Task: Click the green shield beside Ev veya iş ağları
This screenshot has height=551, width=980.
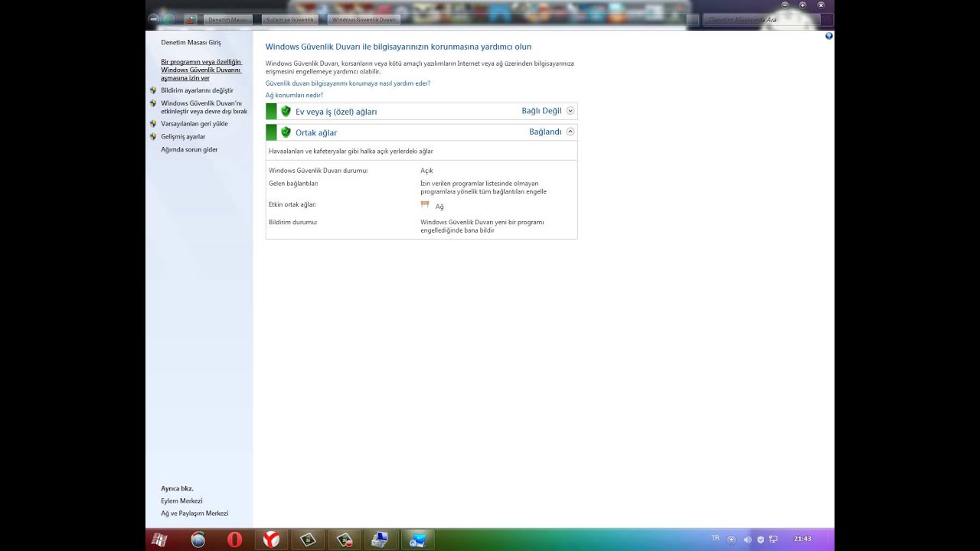Action: click(286, 111)
